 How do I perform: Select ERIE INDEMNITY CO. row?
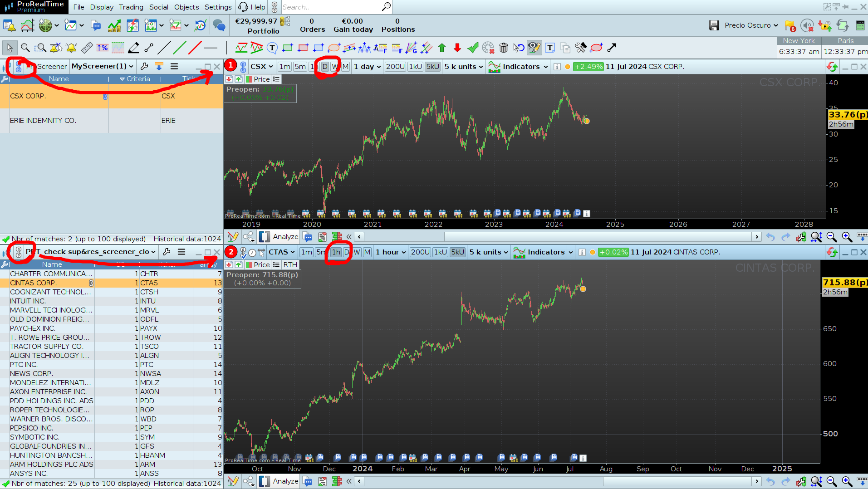pyautogui.click(x=112, y=121)
